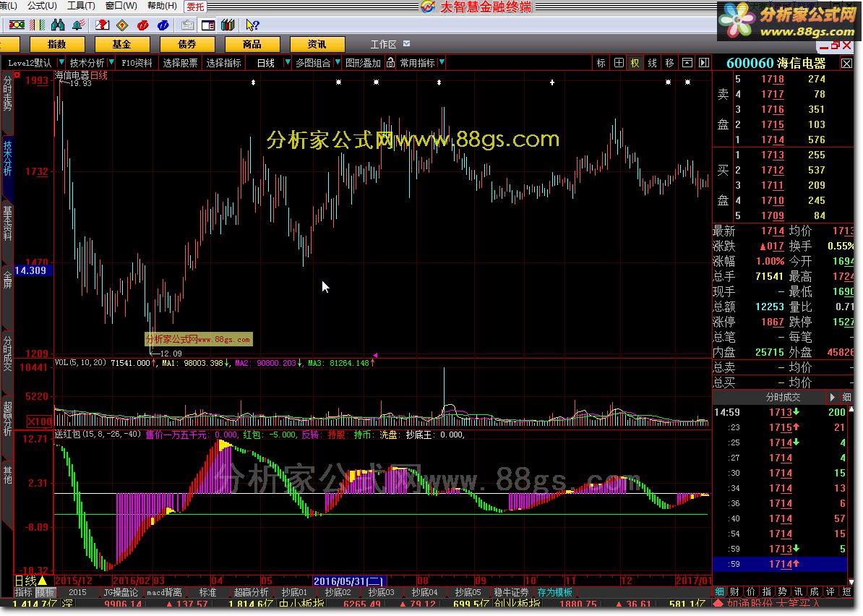Click the red-green striped bars toolbar icon
Viewport: 863px width, 616px height.
pos(37,25)
